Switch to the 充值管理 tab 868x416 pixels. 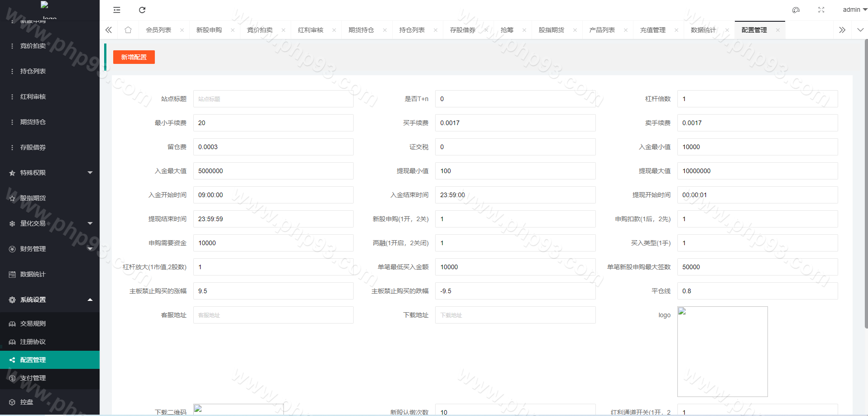click(652, 30)
